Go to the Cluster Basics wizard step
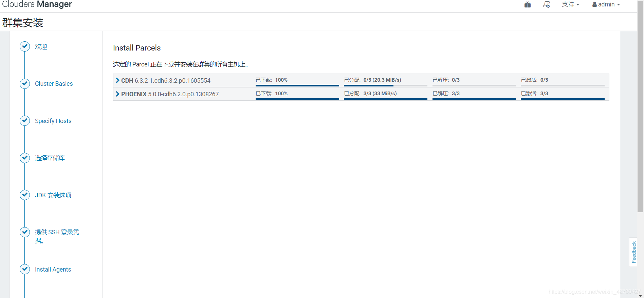The image size is (644, 298). (54, 84)
